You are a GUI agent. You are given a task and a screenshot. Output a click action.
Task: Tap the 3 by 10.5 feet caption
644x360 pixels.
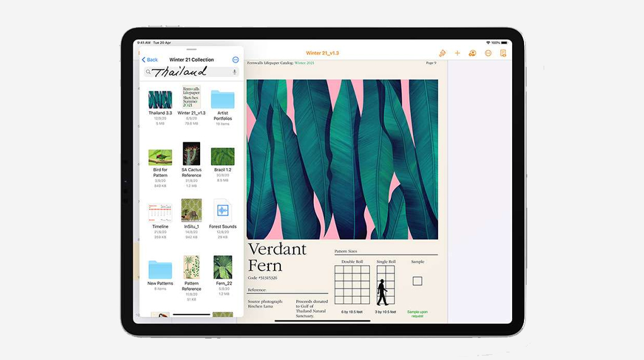386,312
